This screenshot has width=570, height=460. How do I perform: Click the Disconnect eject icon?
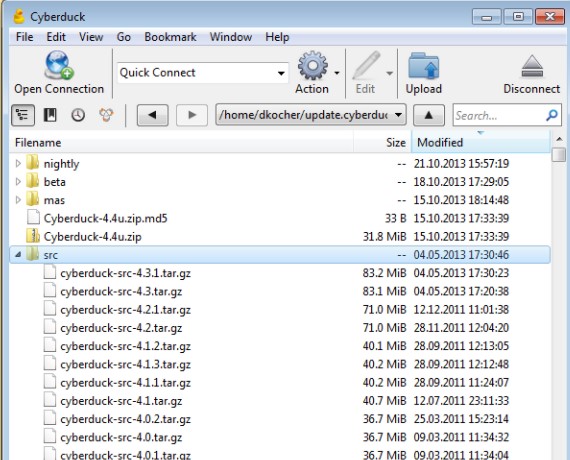pyautogui.click(x=532, y=66)
